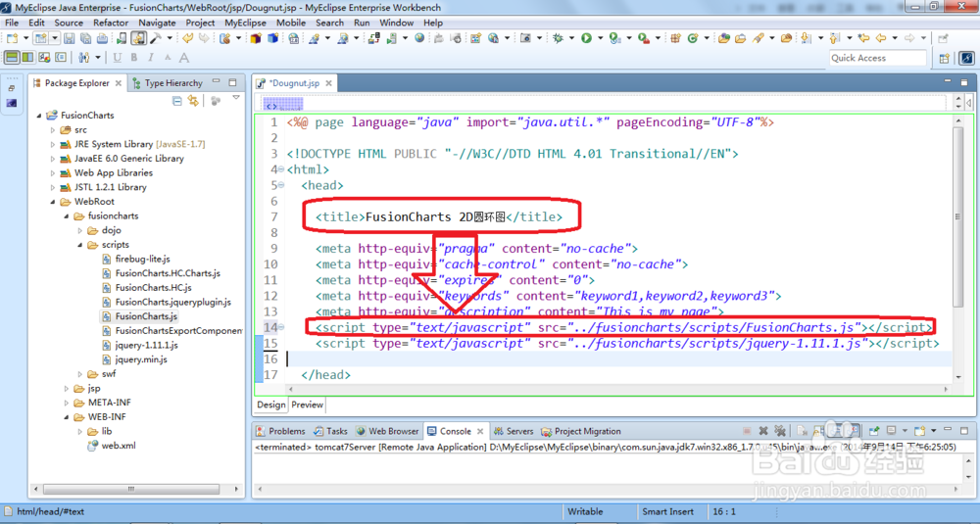Screen dimensions: 980x524
Task: Open the MyEclipse menu
Action: (x=245, y=23)
